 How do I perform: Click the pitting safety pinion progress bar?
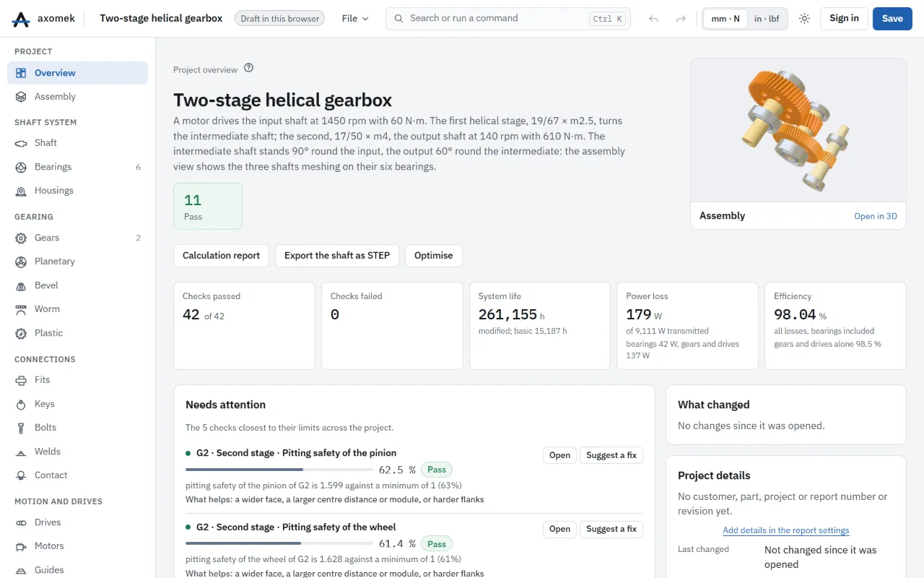[279, 470]
